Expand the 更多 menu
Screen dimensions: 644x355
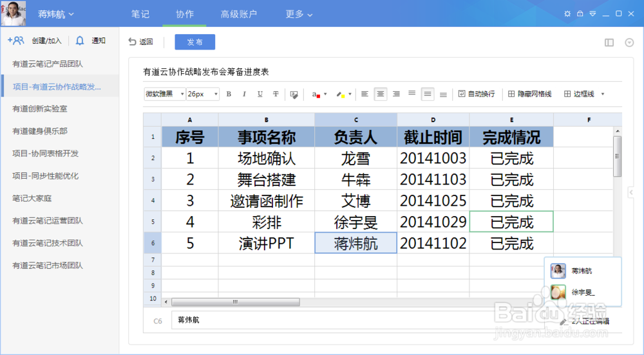299,14
